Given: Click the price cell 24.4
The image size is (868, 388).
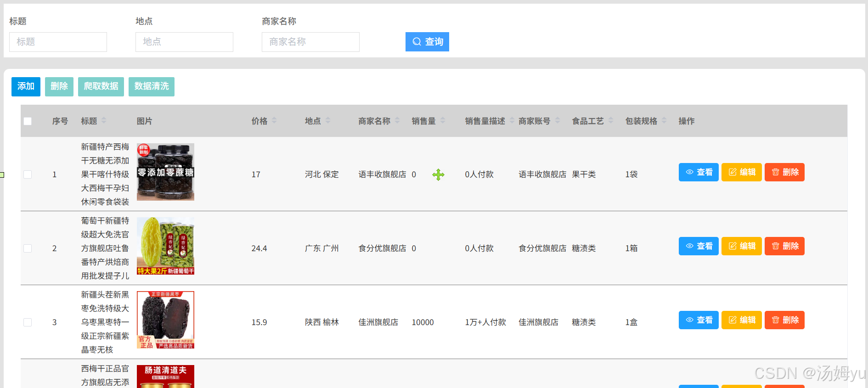Looking at the screenshot, I should (259, 248).
